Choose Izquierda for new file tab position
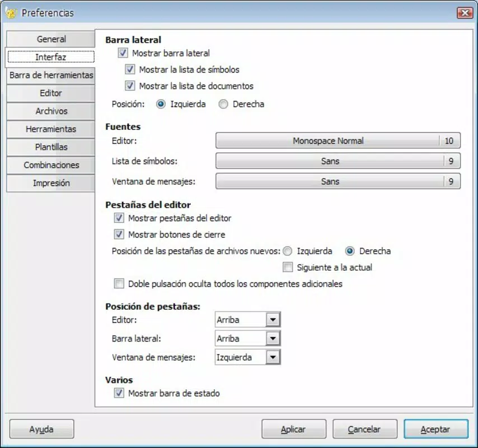 tap(288, 251)
